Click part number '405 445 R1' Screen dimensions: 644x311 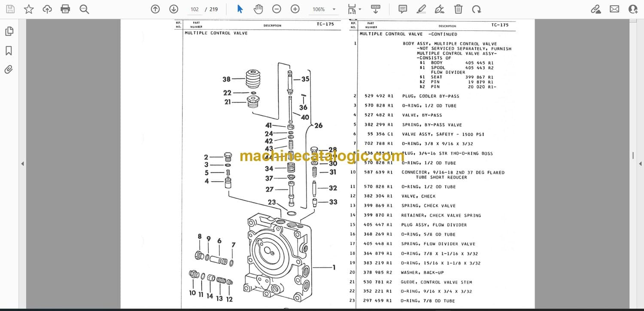(x=479, y=63)
